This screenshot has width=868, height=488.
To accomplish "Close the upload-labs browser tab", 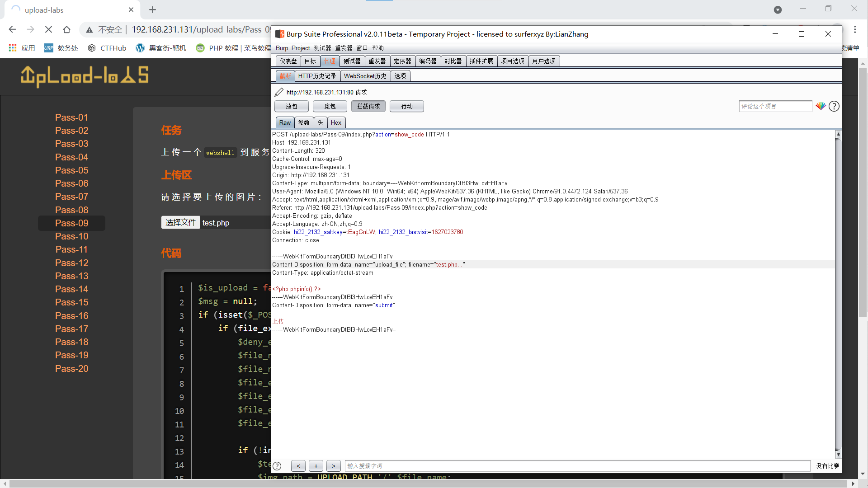I will pos(131,9).
